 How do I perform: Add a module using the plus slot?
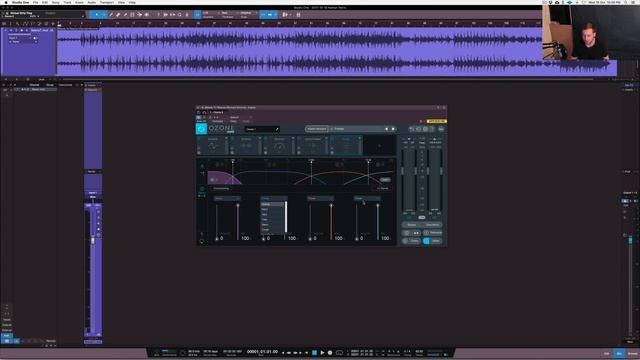click(x=379, y=146)
